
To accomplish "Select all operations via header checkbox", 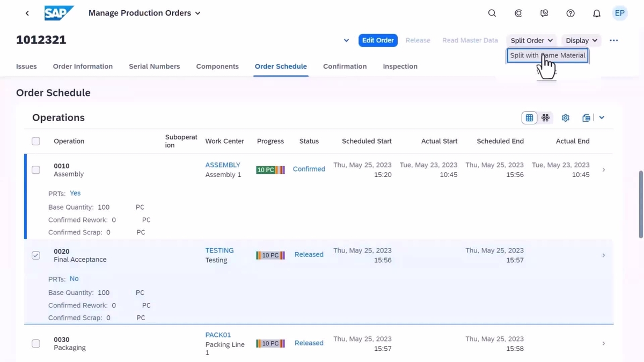I will [x=36, y=141].
